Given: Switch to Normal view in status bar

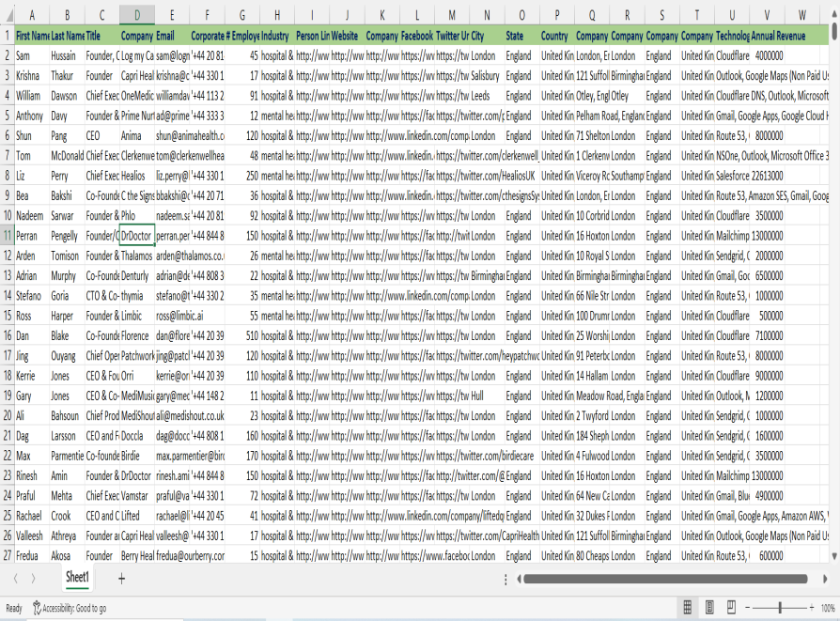Looking at the screenshot, I should (x=687, y=608).
